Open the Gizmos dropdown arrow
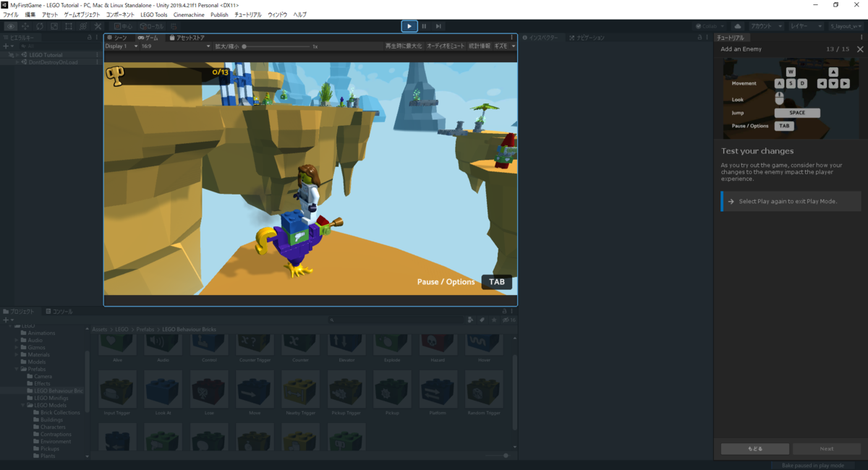Screen dimensions: 868x470 (x=514, y=46)
